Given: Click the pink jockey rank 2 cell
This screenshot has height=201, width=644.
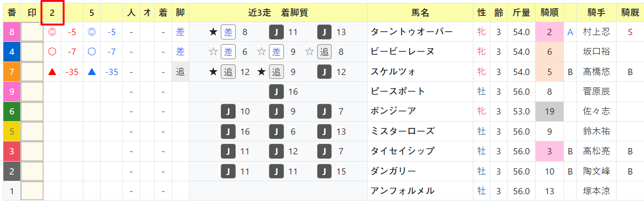Looking at the screenshot, I should coord(550,32).
